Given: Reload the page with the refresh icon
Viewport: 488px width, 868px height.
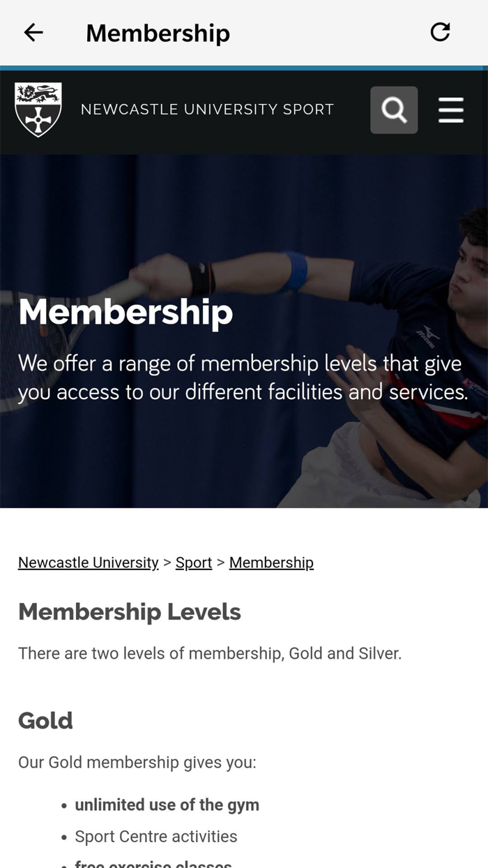Looking at the screenshot, I should (441, 32).
